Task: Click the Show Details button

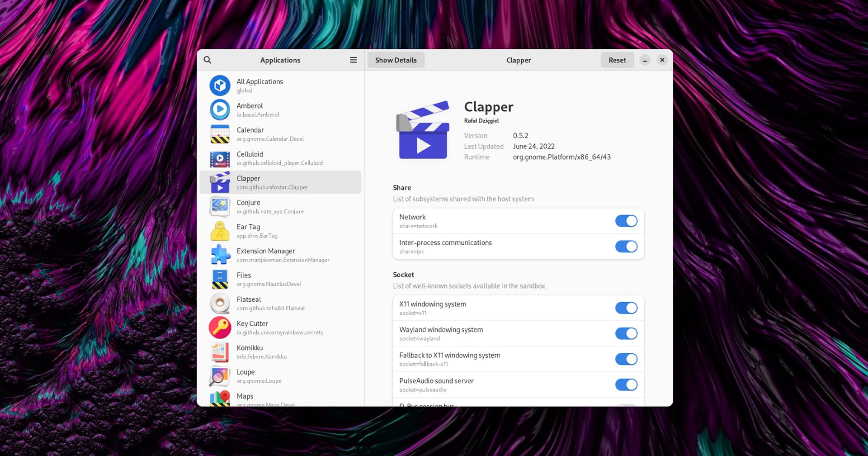Action: [396, 60]
